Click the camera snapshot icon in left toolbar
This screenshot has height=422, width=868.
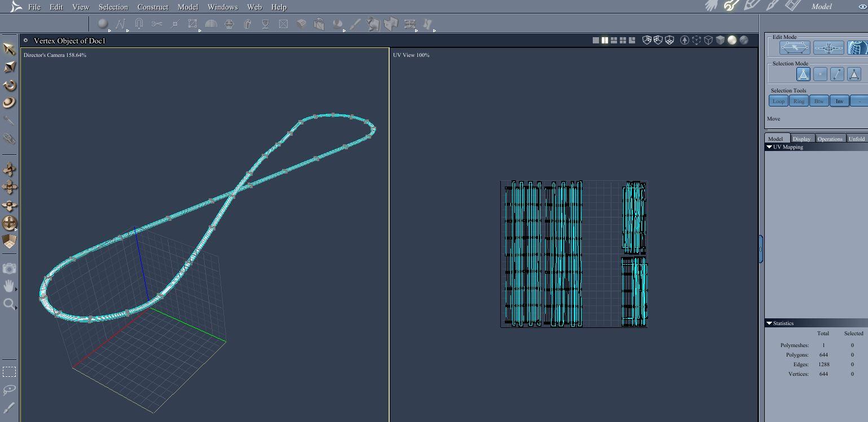[x=9, y=269]
